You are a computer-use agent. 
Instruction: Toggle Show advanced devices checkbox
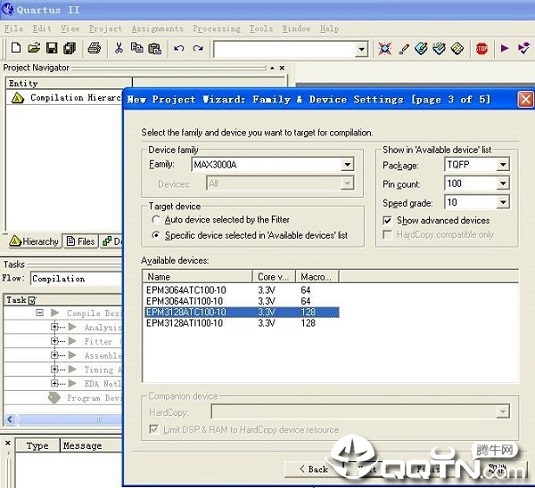tap(387, 220)
